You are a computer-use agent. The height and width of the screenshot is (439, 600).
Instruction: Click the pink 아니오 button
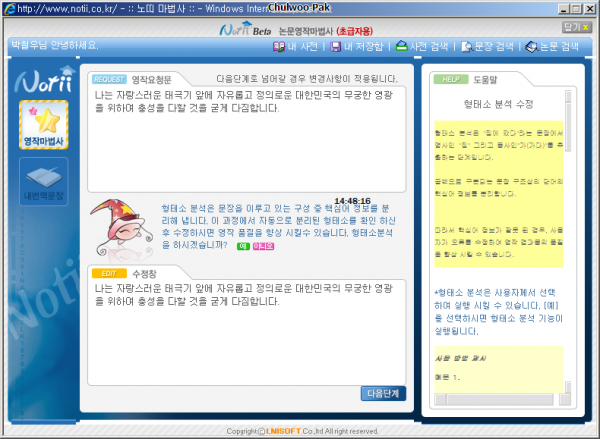coord(263,246)
